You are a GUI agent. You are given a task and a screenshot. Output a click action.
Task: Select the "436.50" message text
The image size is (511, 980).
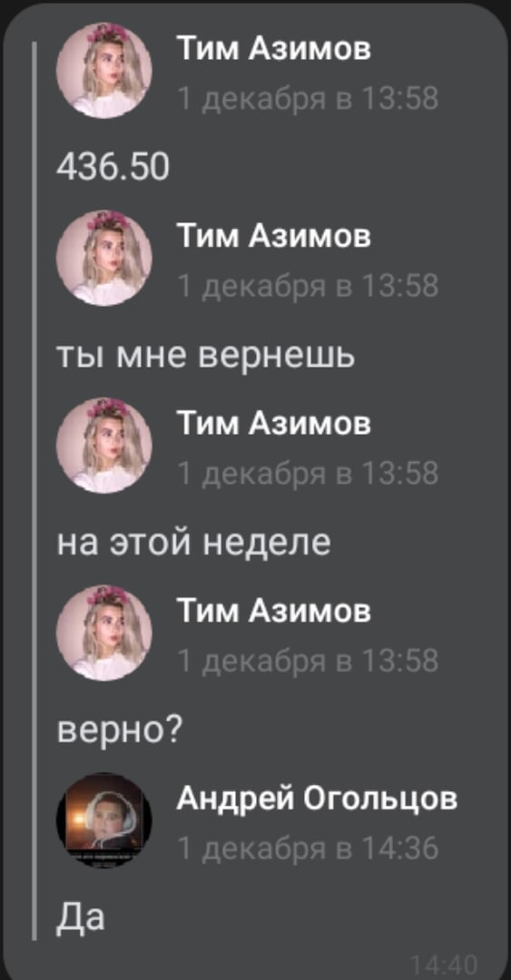tap(113, 168)
